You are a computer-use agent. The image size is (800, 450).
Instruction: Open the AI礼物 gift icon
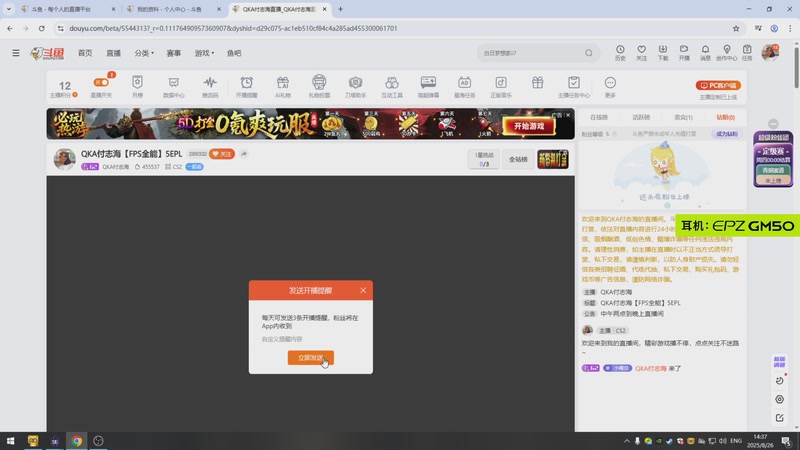(x=283, y=82)
